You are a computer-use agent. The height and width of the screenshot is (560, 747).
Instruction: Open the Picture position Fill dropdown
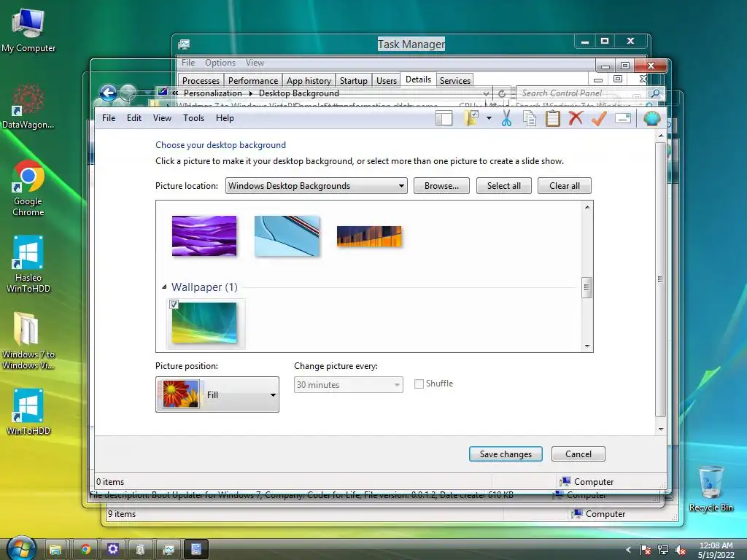click(x=217, y=394)
